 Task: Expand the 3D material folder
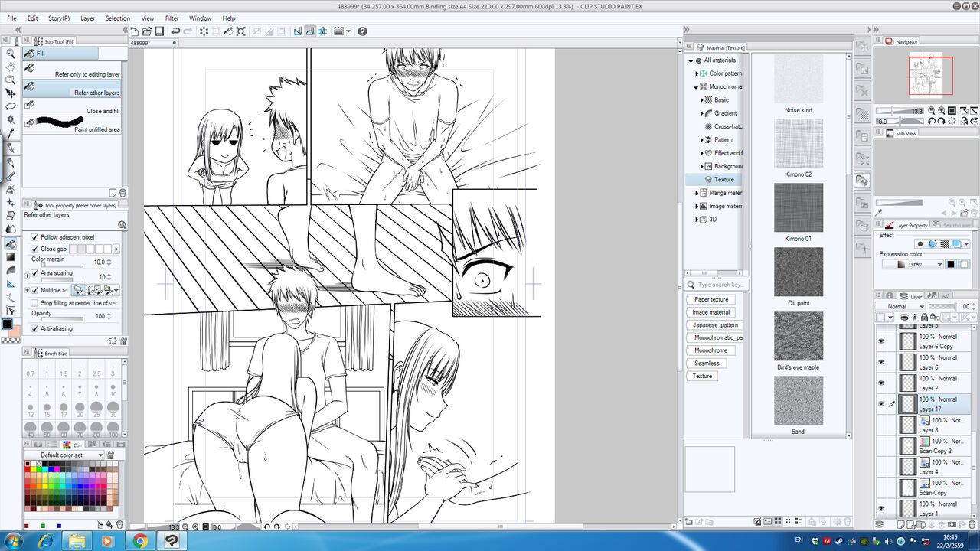[697, 219]
